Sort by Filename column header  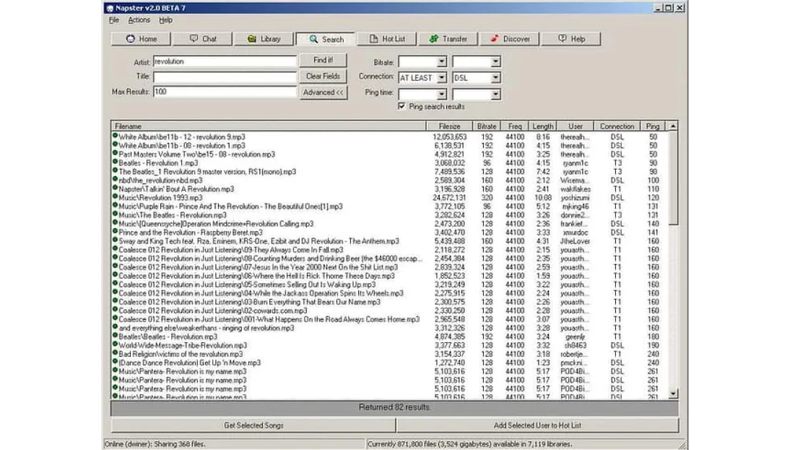pos(268,126)
